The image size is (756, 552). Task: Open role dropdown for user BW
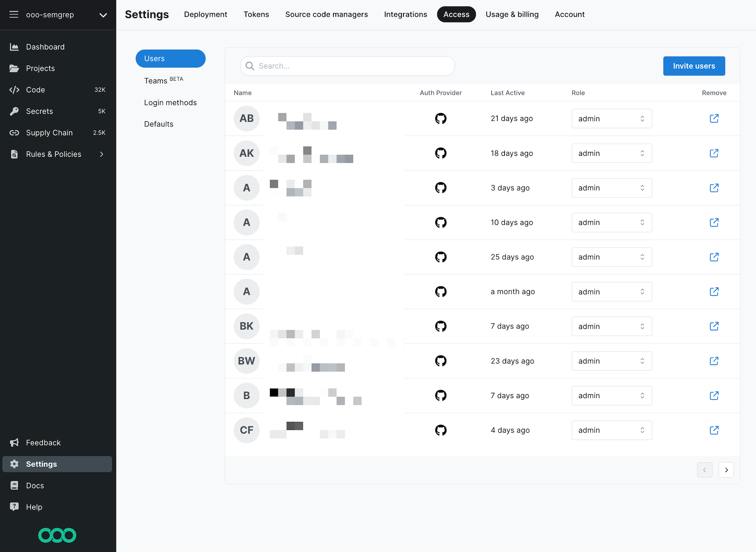click(612, 361)
